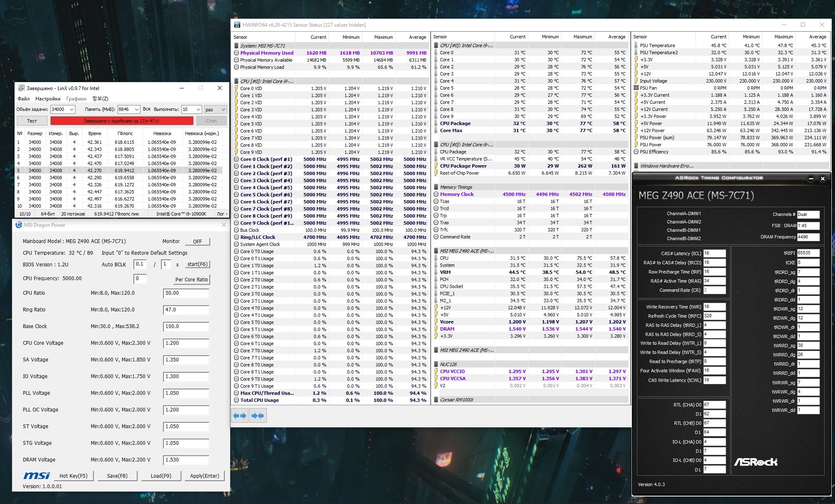The height and width of the screenshot is (504, 835).
Task: Click the Memory Clock sensor icon
Action: coord(436,194)
